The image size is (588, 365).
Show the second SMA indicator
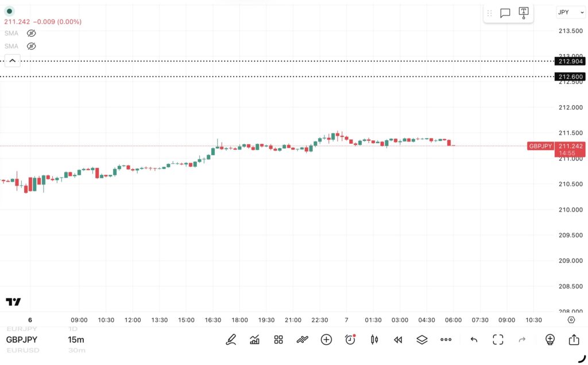[x=32, y=46]
